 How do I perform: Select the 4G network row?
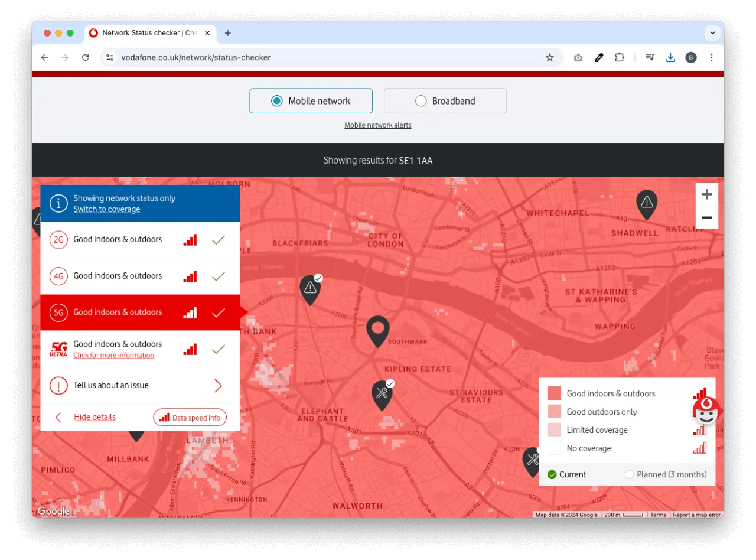(140, 276)
